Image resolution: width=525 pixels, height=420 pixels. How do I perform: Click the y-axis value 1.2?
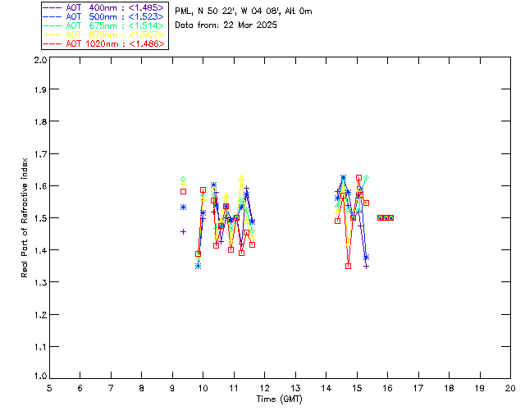(40, 315)
